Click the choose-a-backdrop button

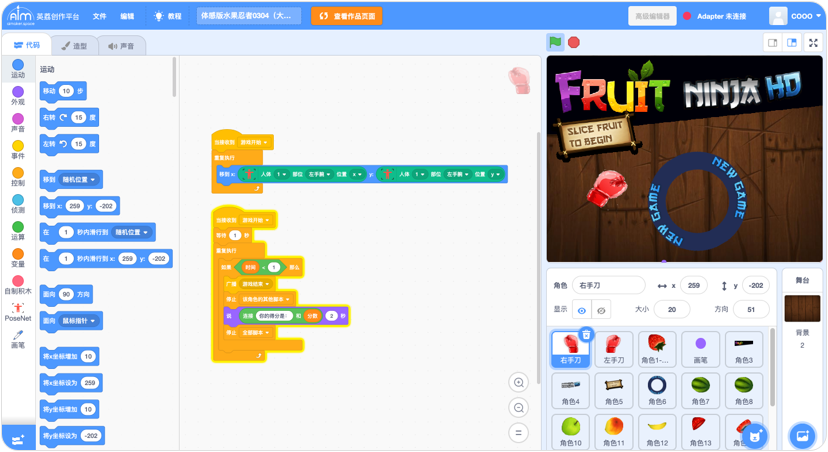tap(802, 436)
